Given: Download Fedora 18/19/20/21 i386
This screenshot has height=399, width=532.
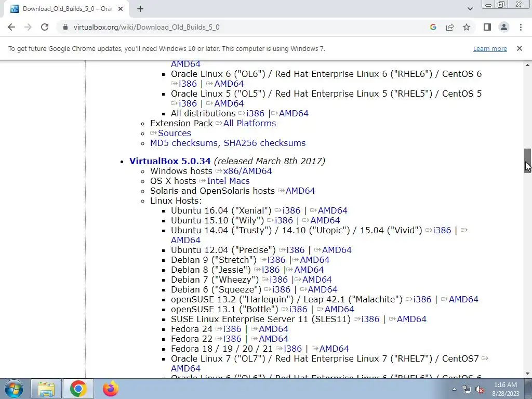Looking at the screenshot, I should pos(292,349).
